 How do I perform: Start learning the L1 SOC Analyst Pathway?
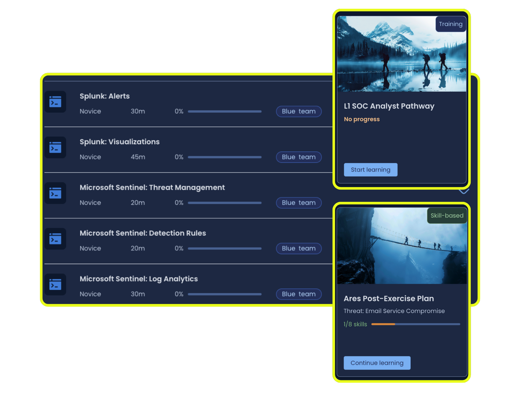pyautogui.click(x=371, y=170)
